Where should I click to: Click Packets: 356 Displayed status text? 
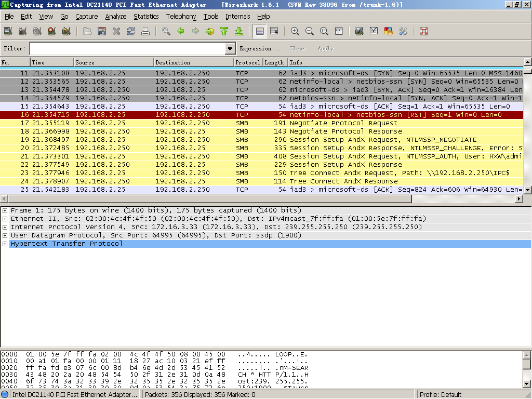[x=200, y=395]
